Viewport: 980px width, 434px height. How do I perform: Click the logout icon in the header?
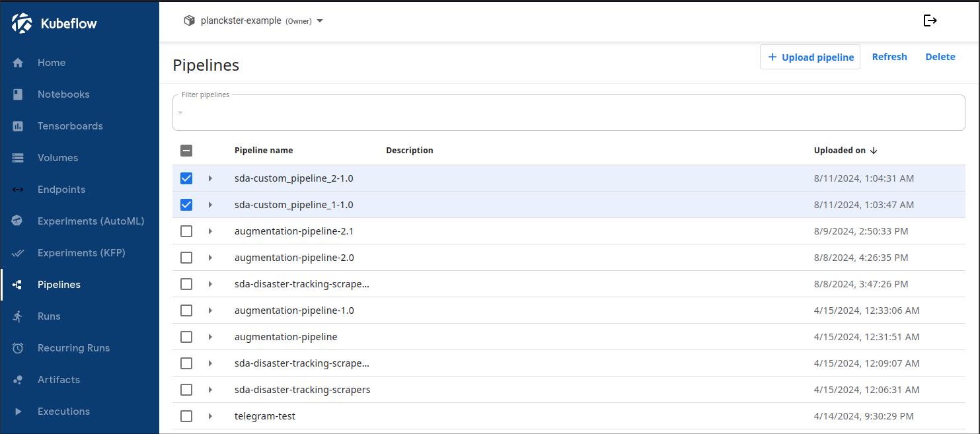(x=930, y=20)
